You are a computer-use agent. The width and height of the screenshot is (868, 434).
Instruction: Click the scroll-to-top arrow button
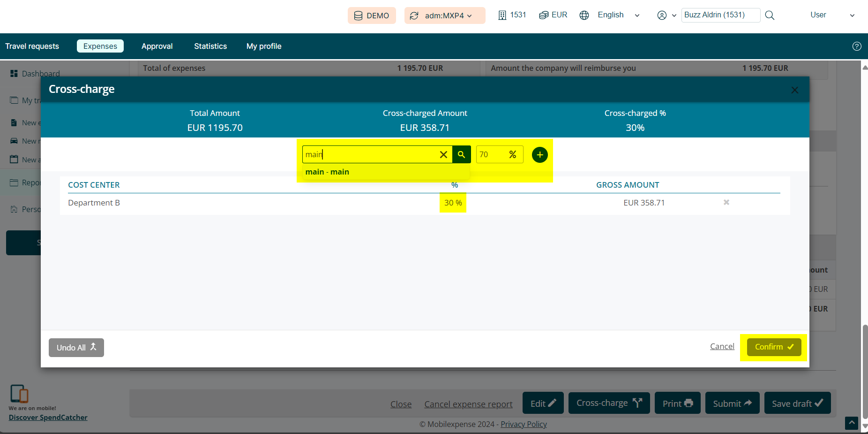pos(851,423)
